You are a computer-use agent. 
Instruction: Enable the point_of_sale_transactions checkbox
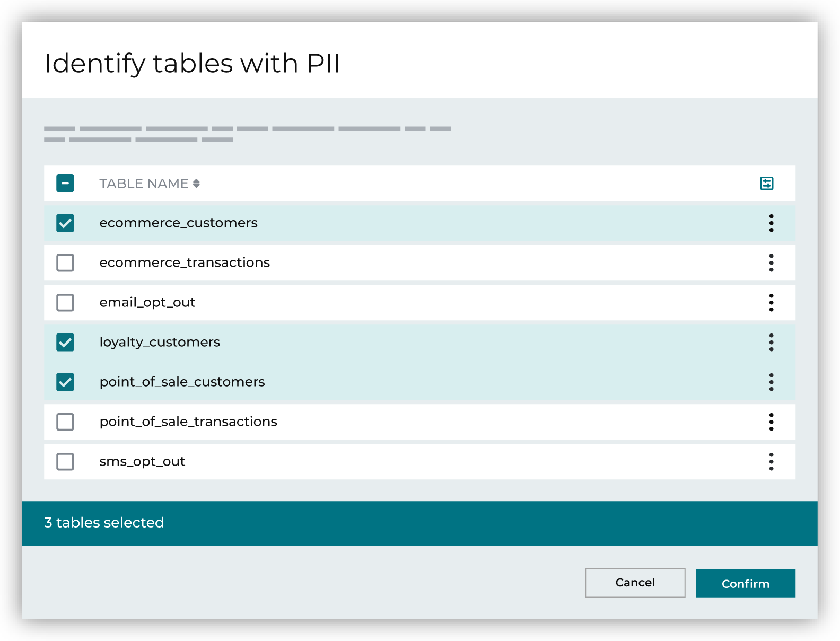pos(65,422)
